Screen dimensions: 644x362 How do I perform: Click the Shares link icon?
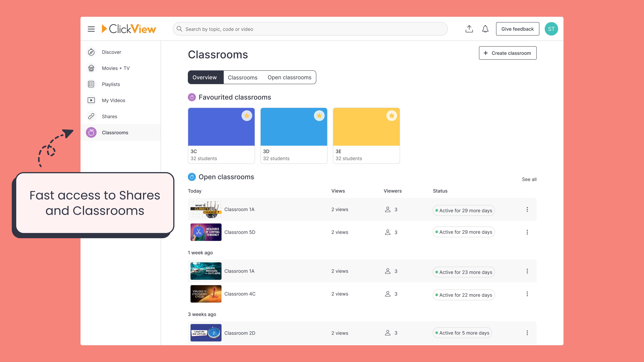click(x=91, y=116)
